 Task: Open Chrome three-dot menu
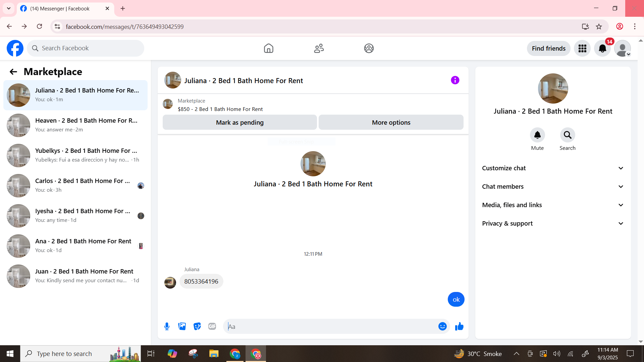635,26
